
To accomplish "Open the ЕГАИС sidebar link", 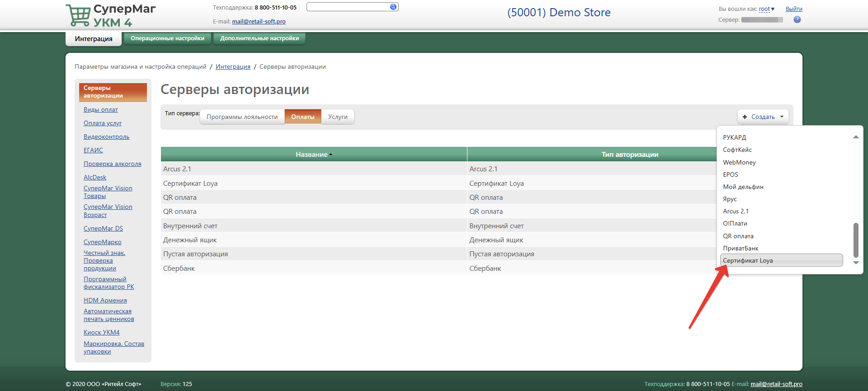I will tap(93, 151).
